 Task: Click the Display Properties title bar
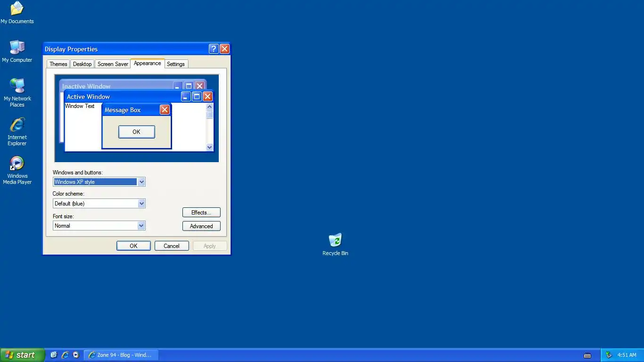click(125, 49)
